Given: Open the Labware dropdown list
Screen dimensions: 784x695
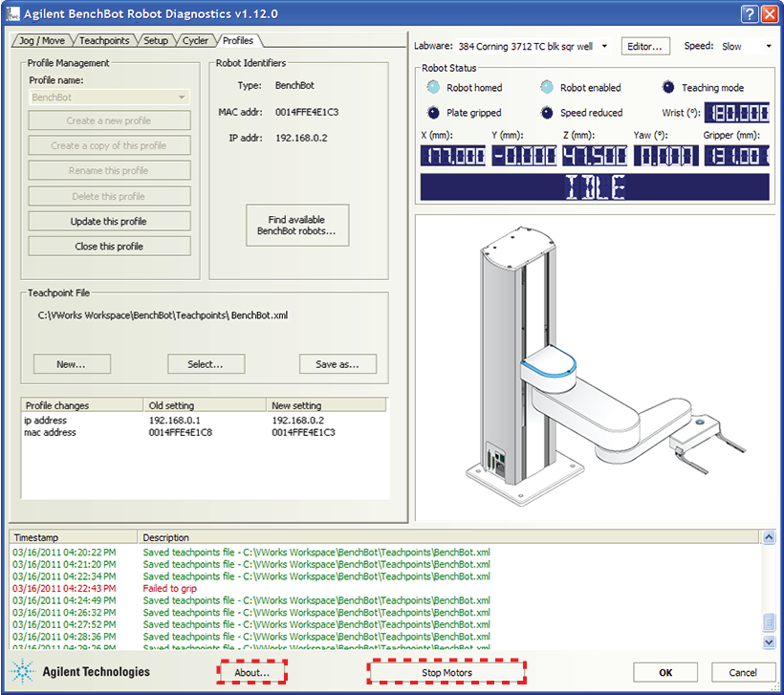Looking at the screenshot, I should (x=604, y=46).
